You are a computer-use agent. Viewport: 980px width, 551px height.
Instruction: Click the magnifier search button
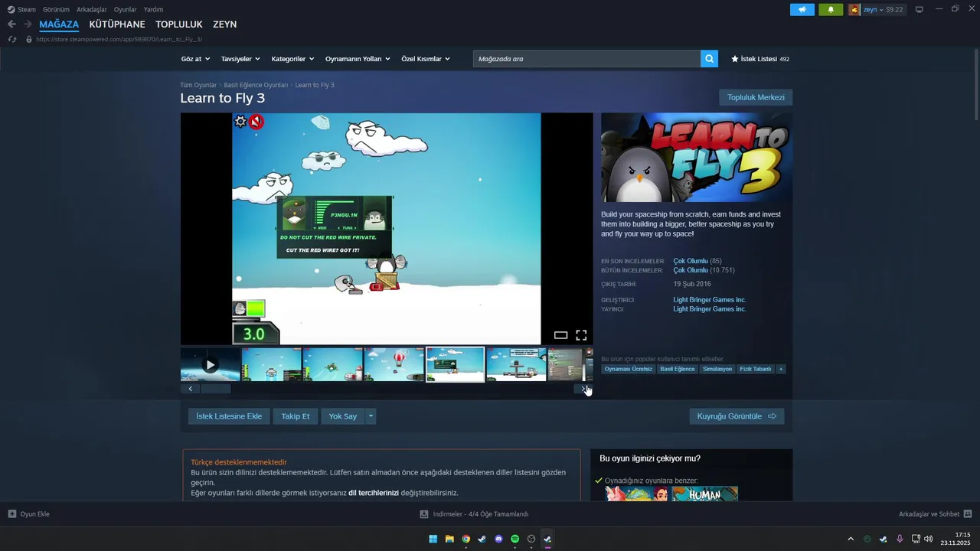pyautogui.click(x=709, y=59)
